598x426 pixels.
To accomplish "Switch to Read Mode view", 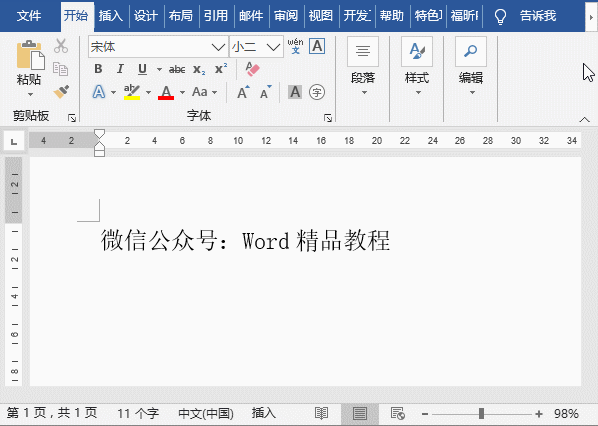I will click(x=322, y=413).
